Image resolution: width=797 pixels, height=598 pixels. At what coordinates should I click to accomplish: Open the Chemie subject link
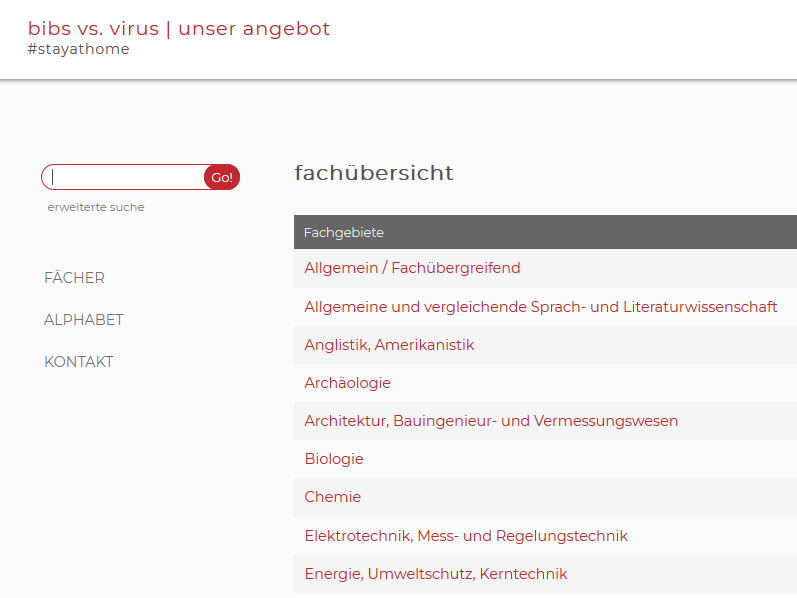pyautogui.click(x=332, y=497)
